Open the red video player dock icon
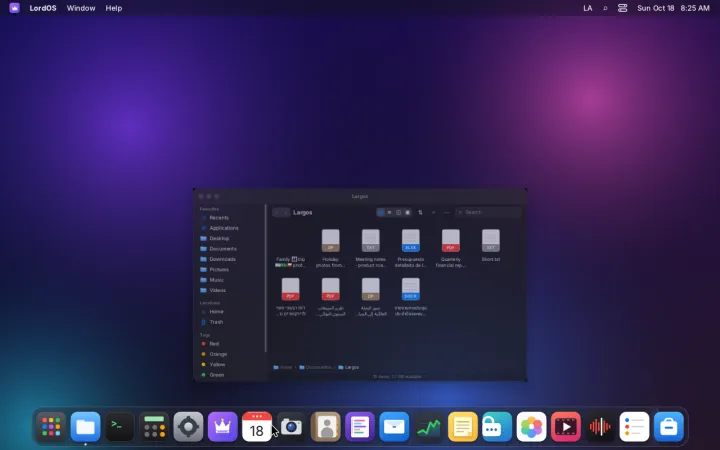 point(565,427)
